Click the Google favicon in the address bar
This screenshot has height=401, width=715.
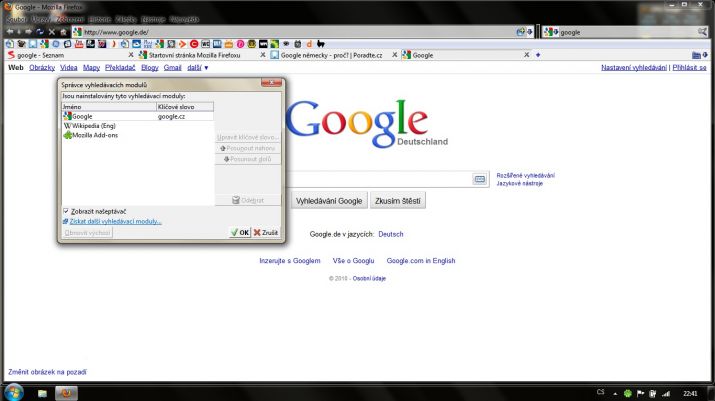coord(78,32)
